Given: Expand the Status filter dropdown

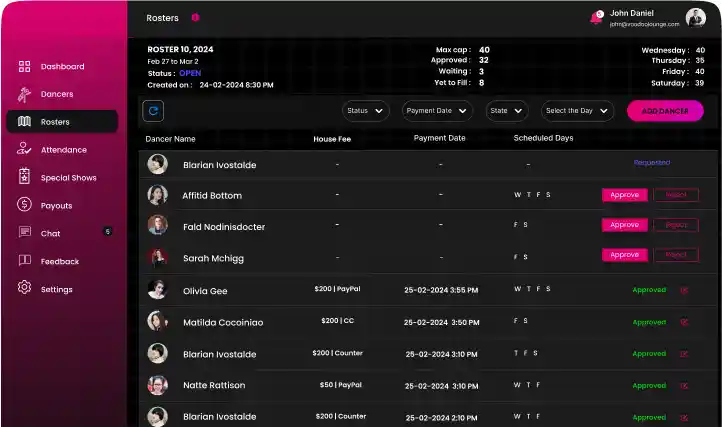Looking at the screenshot, I should pyautogui.click(x=365, y=111).
